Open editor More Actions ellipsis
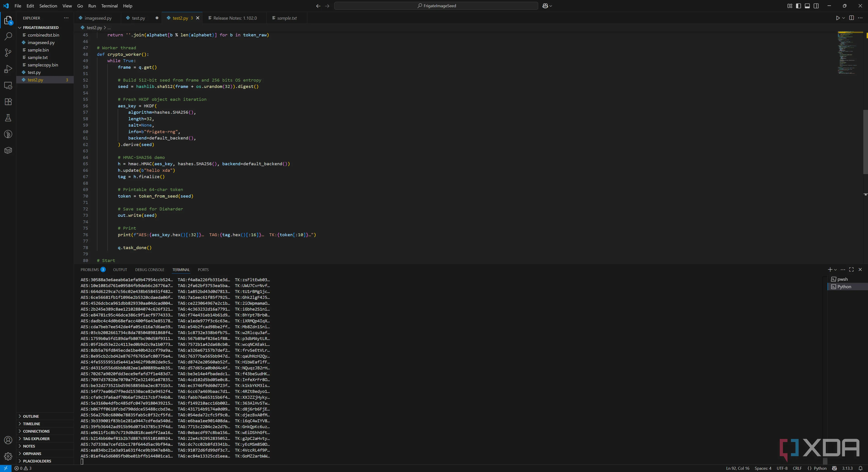The image size is (868, 472). click(860, 18)
